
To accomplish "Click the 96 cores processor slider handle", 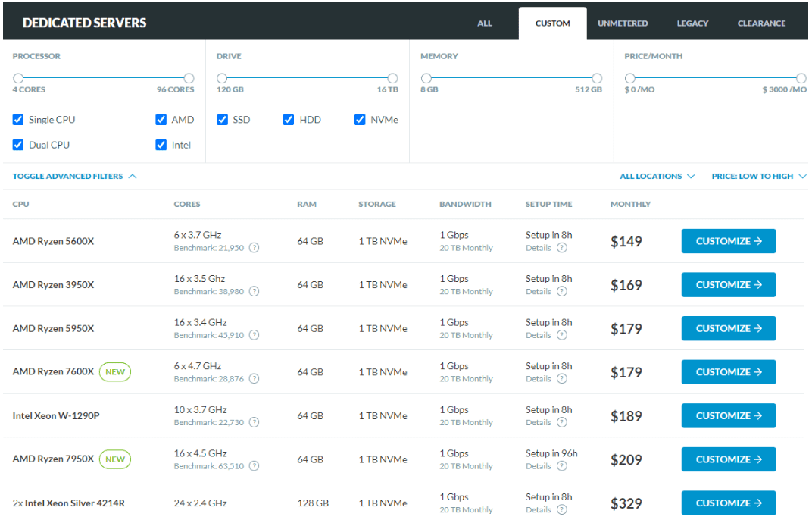I will click(189, 78).
